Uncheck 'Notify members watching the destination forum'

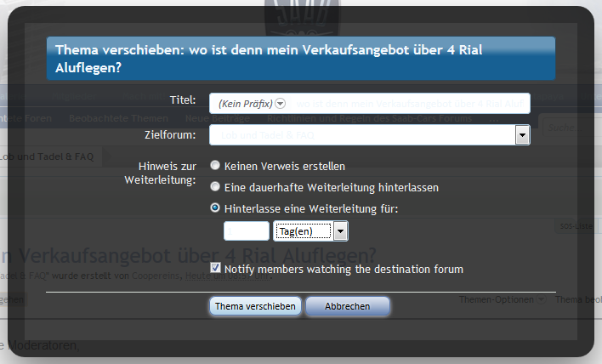(x=215, y=268)
